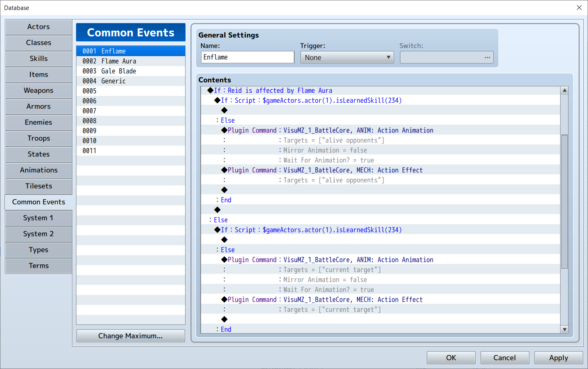The width and height of the screenshot is (588, 369).
Task: Apply the database changes
Action: (559, 358)
